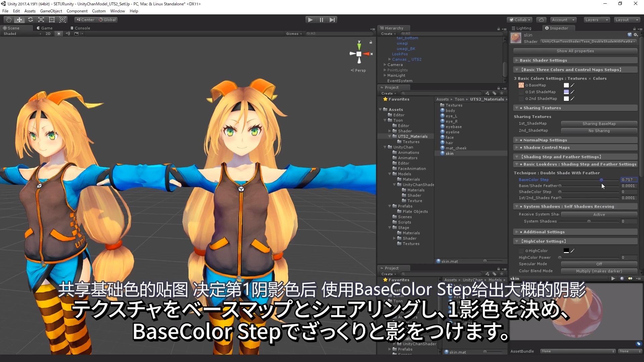Select the Rect Transform tool

pyautogui.click(x=52, y=20)
